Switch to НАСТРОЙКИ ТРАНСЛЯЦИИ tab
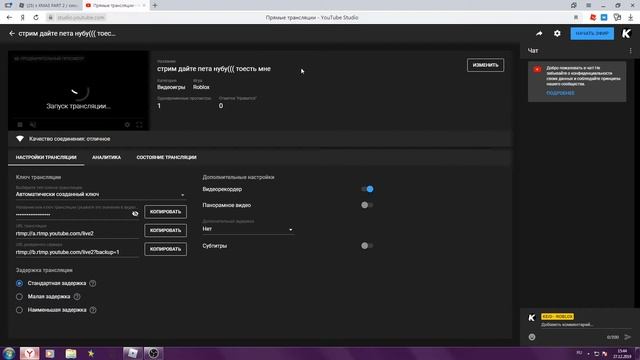This screenshot has width=640, height=360. point(46,157)
